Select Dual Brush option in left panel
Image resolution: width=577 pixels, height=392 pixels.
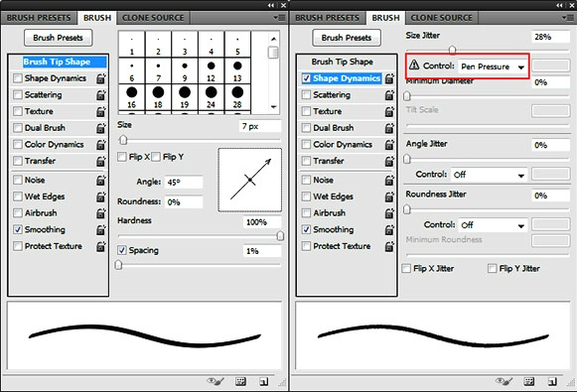click(x=45, y=128)
